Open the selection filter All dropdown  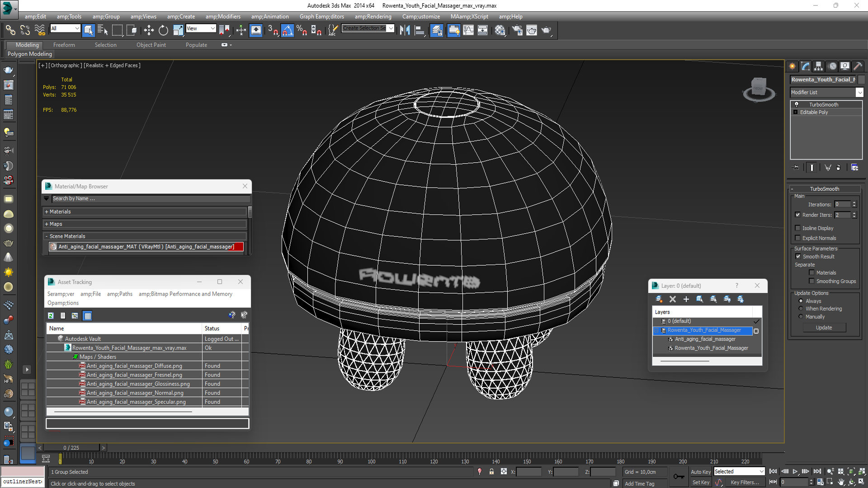65,28
